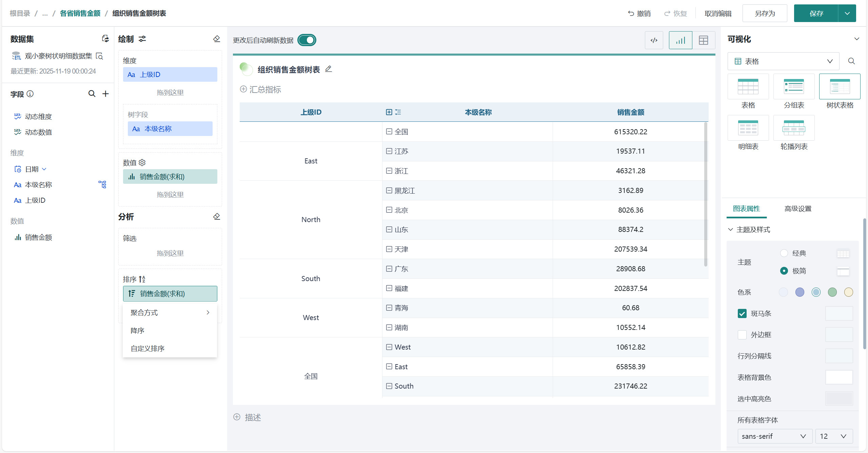868x453 pixels.
Task: Add a new field with the plus icon
Action: click(x=105, y=94)
